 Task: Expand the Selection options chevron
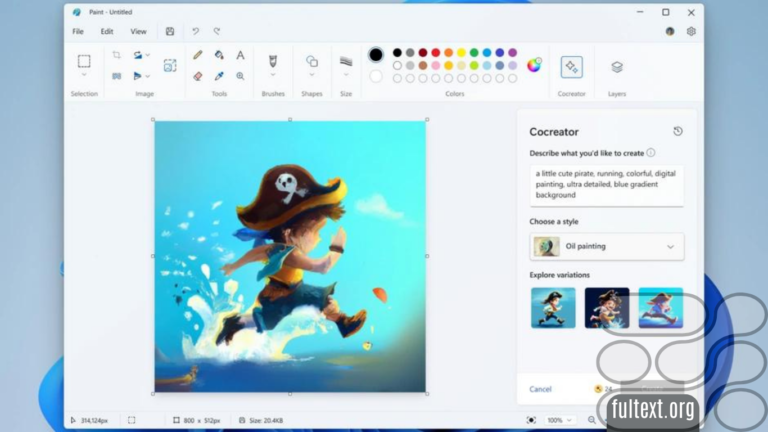point(84,75)
